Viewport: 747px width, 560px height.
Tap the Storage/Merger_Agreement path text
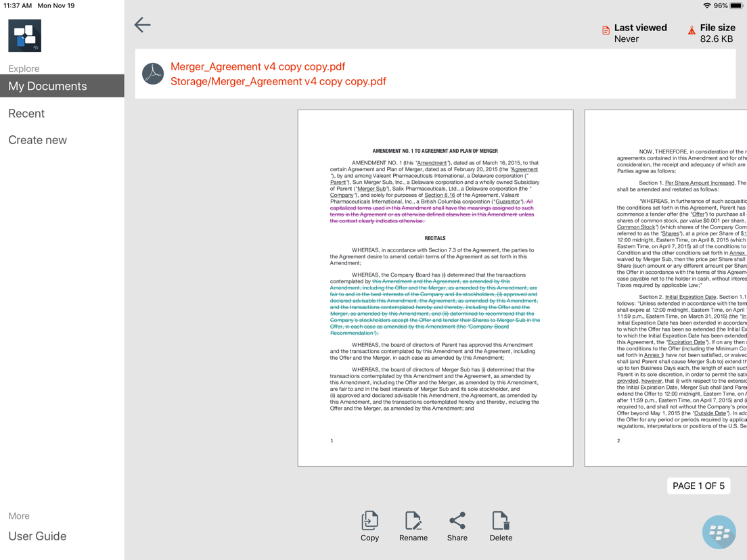coord(278,81)
